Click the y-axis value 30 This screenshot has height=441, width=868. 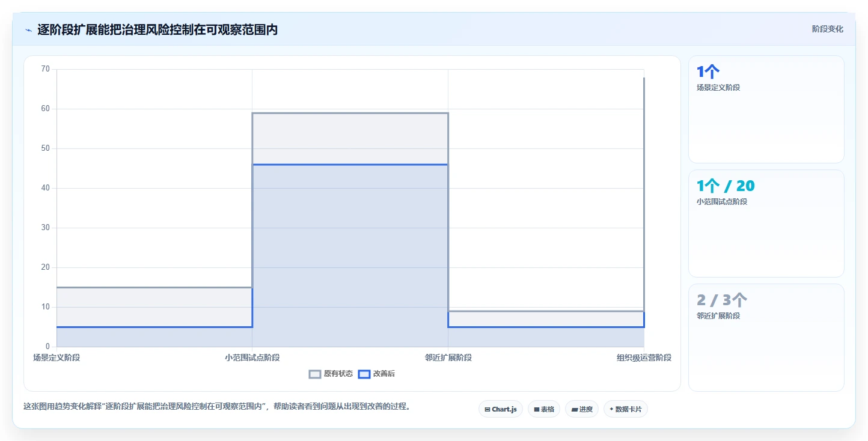(46, 228)
